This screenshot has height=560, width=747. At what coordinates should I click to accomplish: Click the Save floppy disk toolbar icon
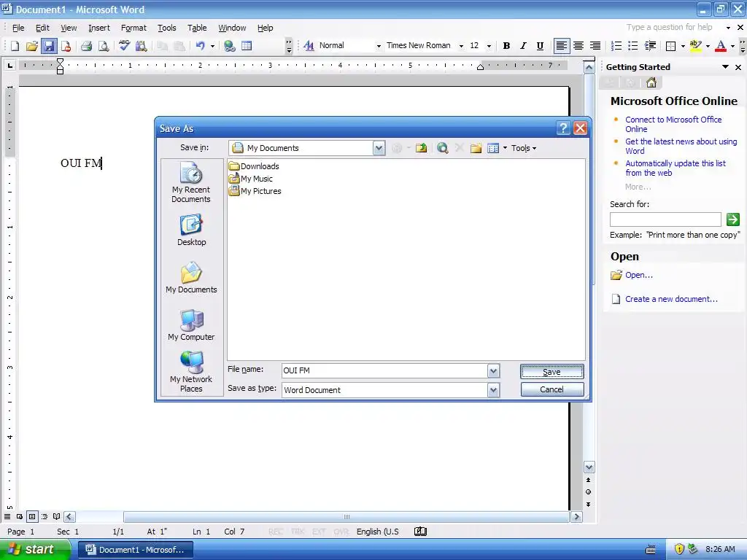[x=49, y=46]
